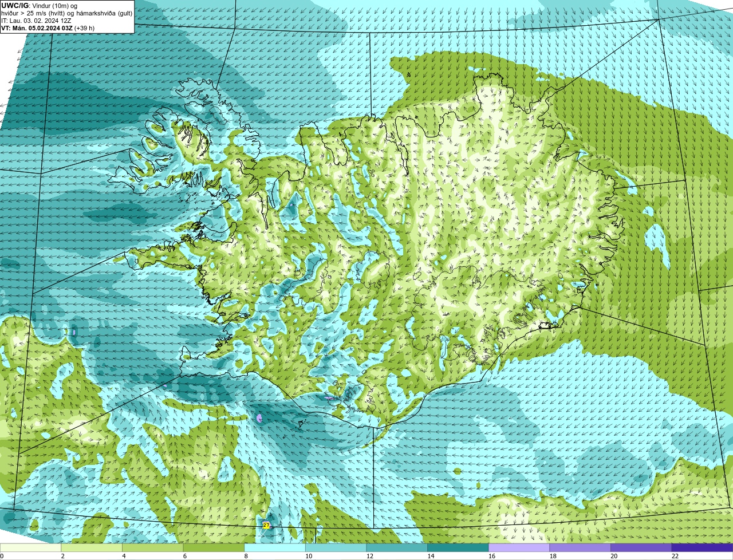Click the '8' label on the wind scale

click(x=246, y=556)
